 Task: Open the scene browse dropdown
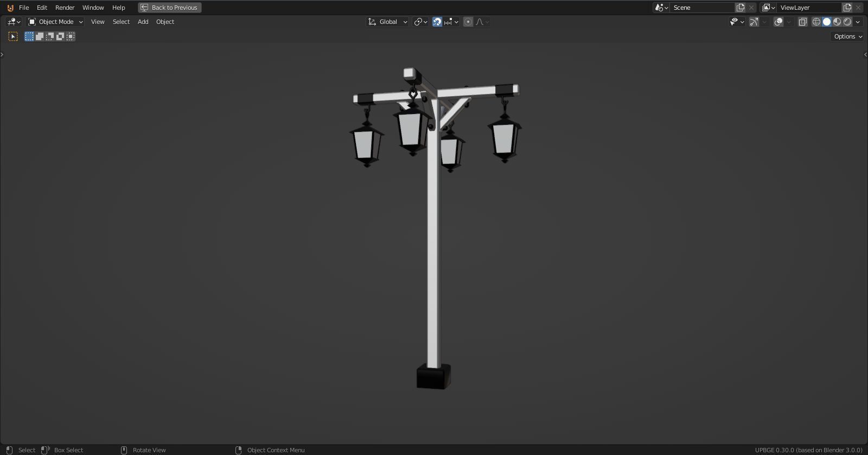[661, 8]
